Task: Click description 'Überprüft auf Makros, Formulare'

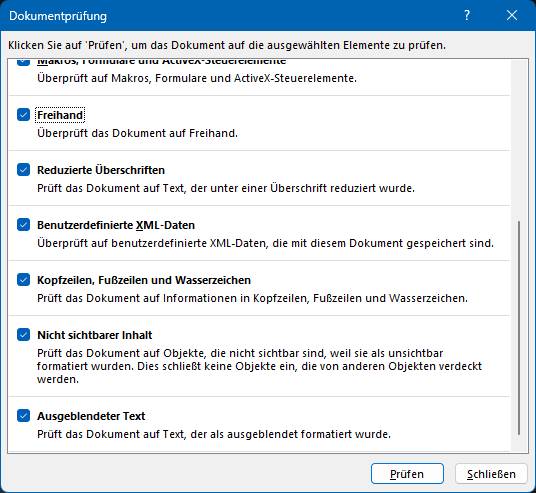Action: 197,78
